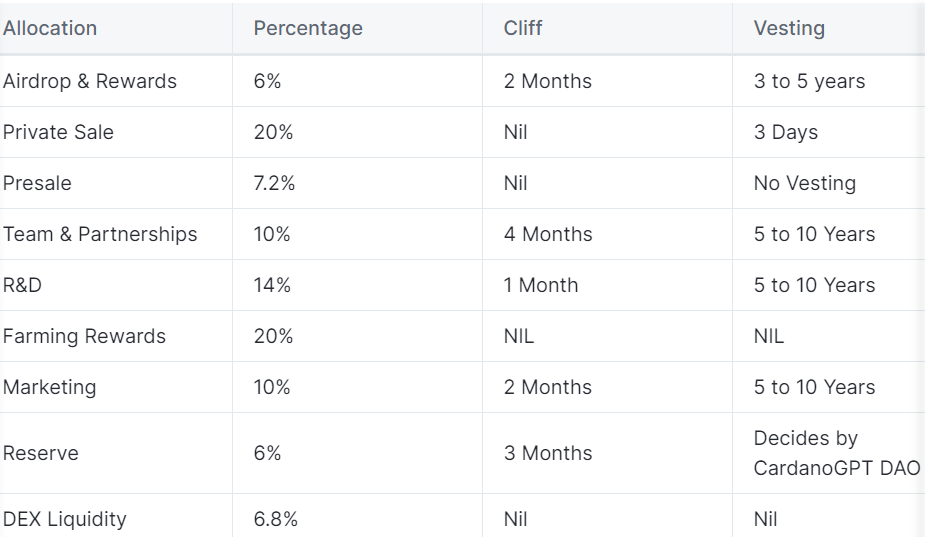Click the Percentage column header
The image size is (925, 537).
(x=308, y=28)
